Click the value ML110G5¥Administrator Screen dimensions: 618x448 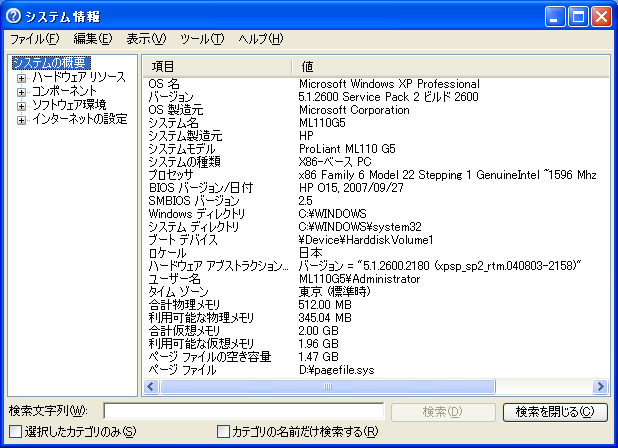pos(359,279)
